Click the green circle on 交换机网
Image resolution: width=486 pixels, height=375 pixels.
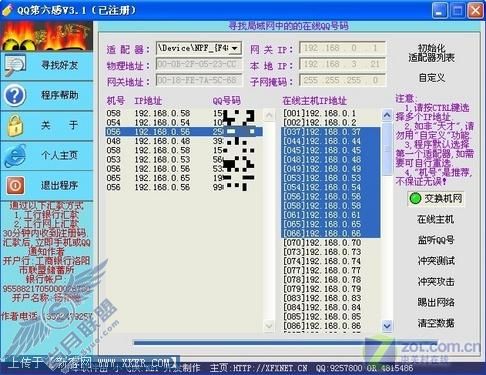tap(415, 199)
